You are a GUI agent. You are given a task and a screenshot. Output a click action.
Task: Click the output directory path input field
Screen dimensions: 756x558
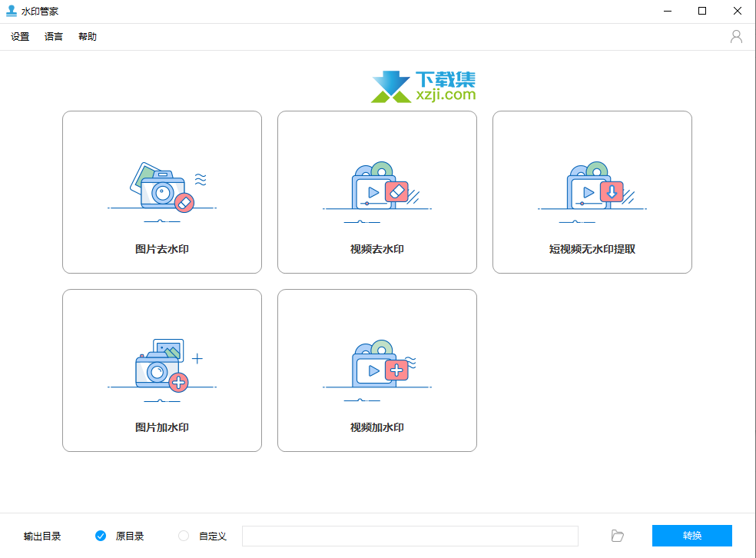click(409, 536)
